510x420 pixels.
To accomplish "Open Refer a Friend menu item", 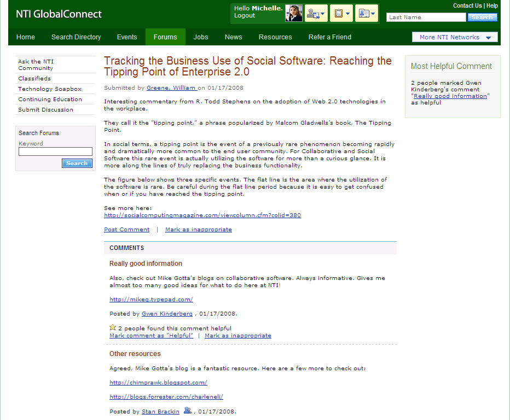I will point(330,37).
